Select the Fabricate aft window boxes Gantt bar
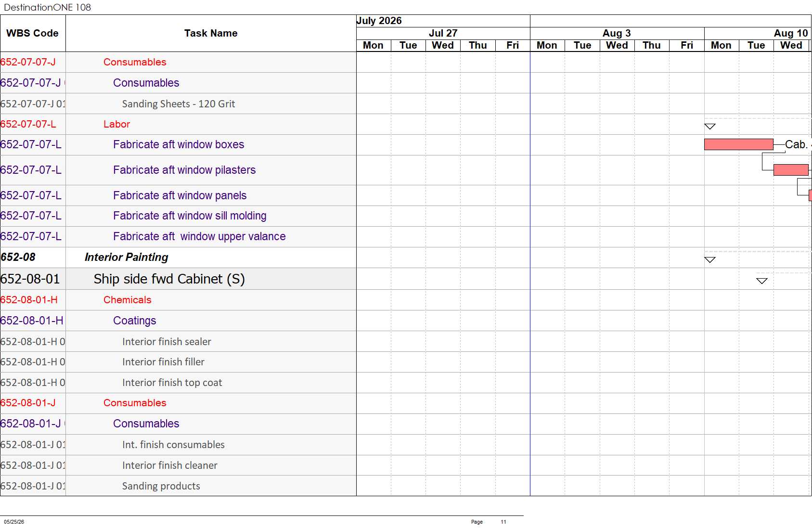This screenshot has width=812, height=528. [739, 144]
